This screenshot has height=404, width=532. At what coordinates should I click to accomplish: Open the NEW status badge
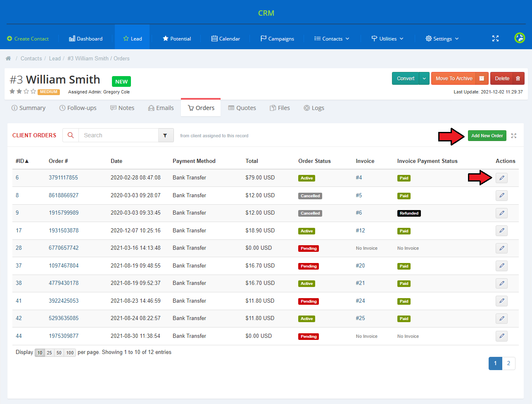(121, 81)
